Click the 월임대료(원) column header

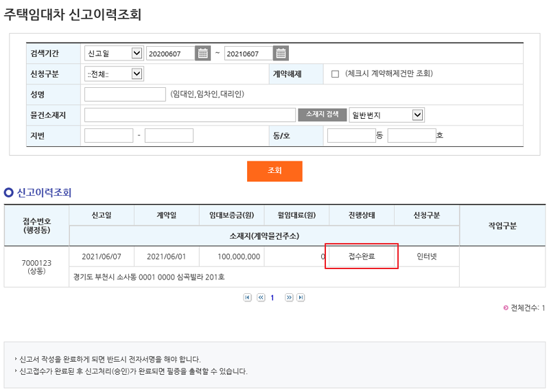[x=296, y=215]
